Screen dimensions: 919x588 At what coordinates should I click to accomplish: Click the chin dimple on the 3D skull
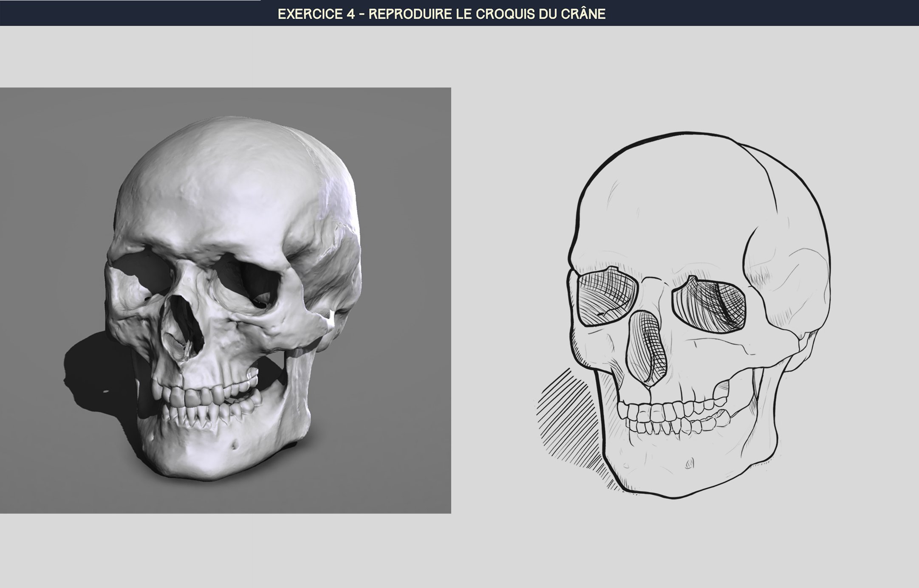(235, 445)
